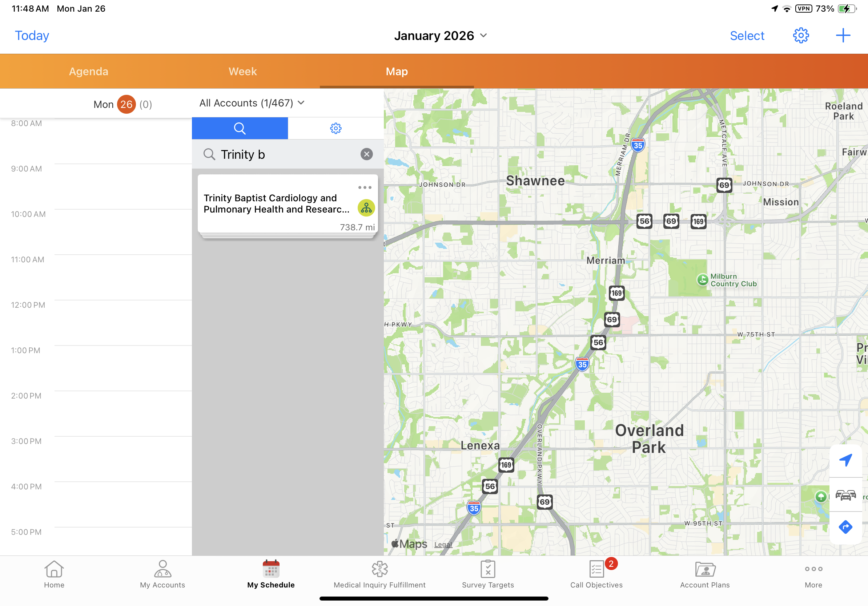Viewport: 868px width, 606px height.
Task: Show traffic with the cars icon
Action: [x=845, y=494]
